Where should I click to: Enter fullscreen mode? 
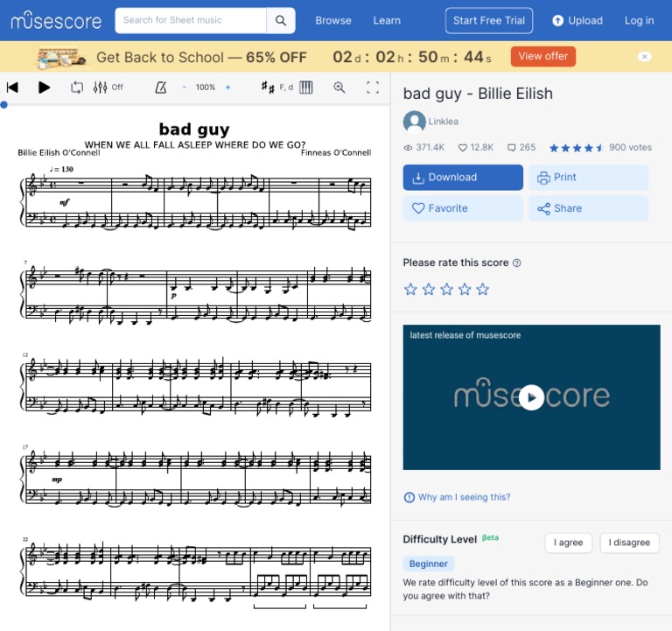pyautogui.click(x=373, y=88)
